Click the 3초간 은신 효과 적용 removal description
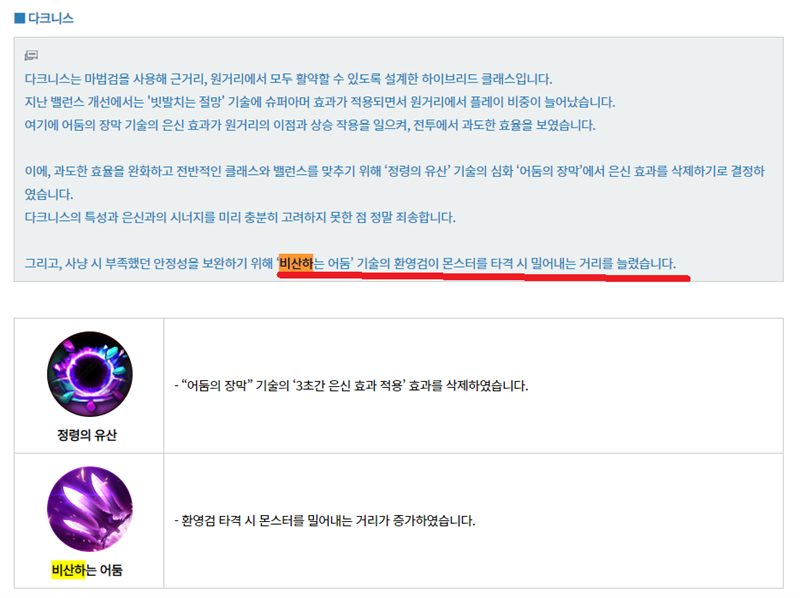This screenshot has width=800, height=598. click(x=351, y=385)
